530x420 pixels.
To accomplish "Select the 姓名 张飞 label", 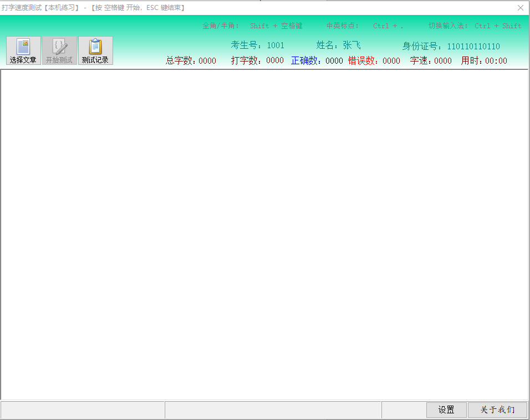I will pyautogui.click(x=338, y=45).
